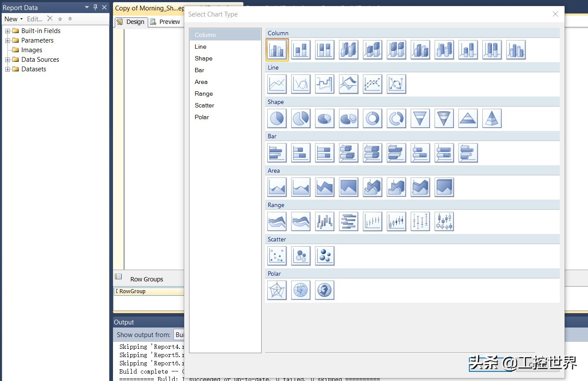This screenshot has width=588, height=381.
Task: Pick the 3-D Bubble chart icon
Action: 325,256
